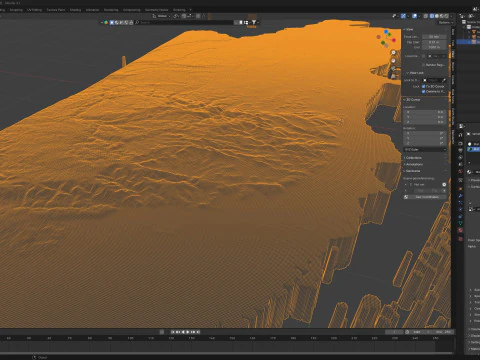Click the eyedropper next to Lock to Object
The width and height of the screenshot is (480, 360).
coord(444,80)
